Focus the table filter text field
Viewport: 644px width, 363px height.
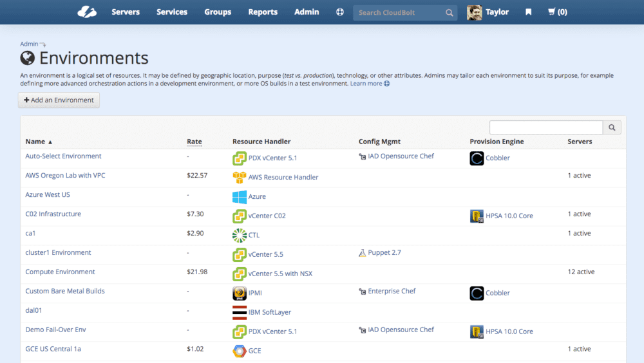tap(546, 127)
